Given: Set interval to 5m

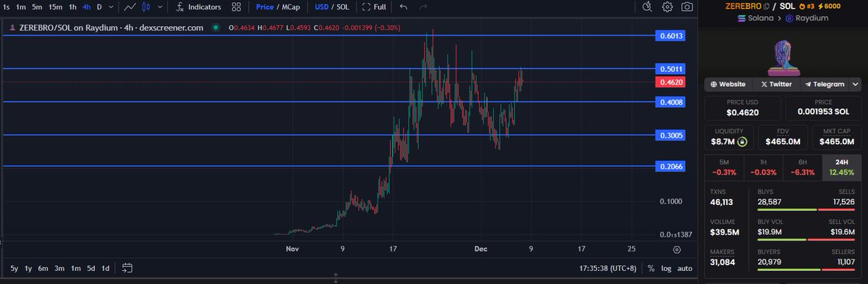Looking at the screenshot, I should [x=37, y=7].
